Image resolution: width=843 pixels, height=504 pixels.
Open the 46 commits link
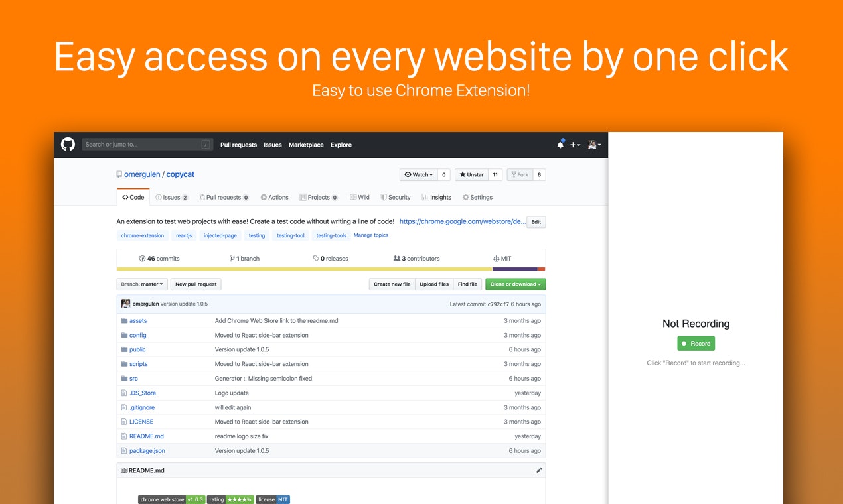click(x=159, y=259)
